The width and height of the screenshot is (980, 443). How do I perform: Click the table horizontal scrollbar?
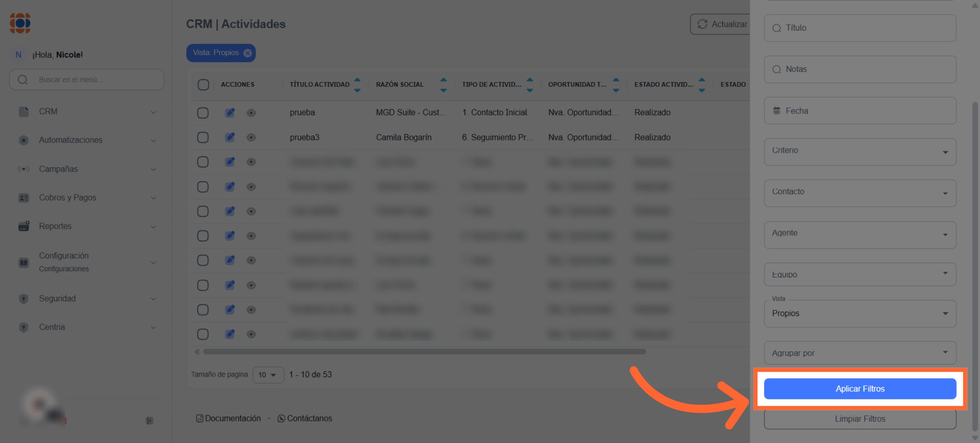pyautogui.click(x=424, y=352)
